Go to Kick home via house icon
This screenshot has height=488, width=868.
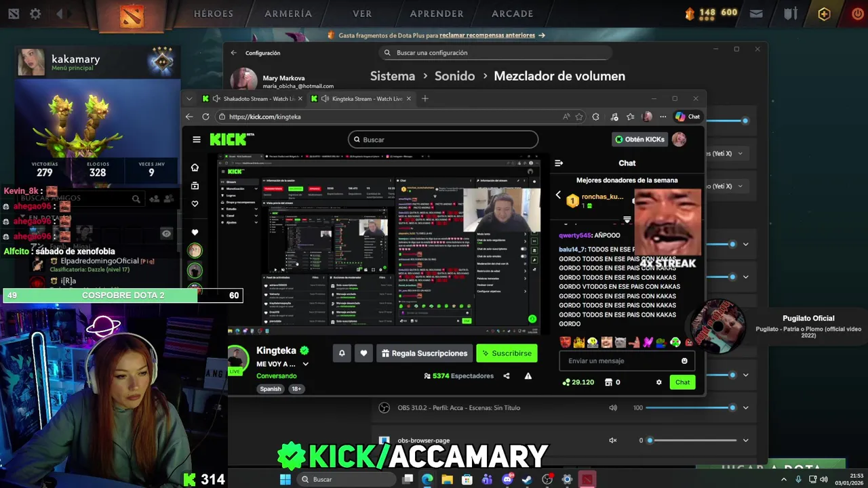pos(195,167)
